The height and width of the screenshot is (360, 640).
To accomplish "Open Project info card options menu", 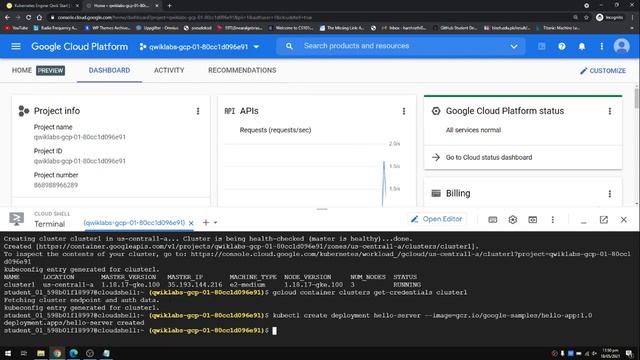I will pos(198,111).
